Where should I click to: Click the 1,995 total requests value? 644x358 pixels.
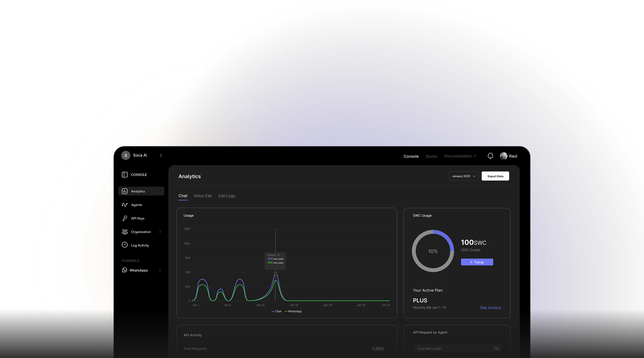(x=378, y=349)
